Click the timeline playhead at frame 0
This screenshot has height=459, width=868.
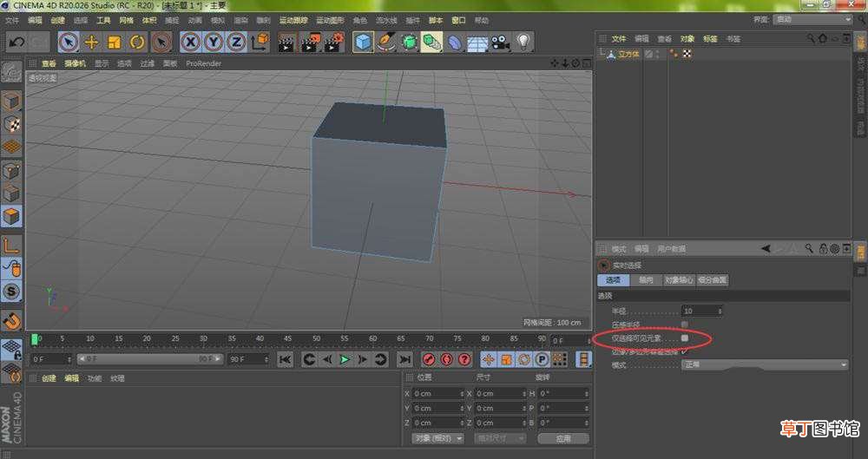pos(35,339)
